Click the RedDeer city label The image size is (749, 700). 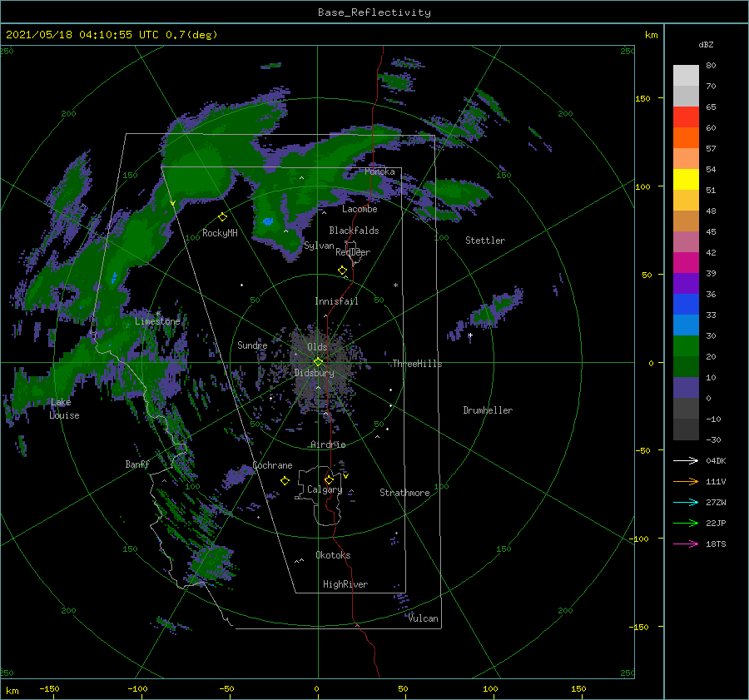coord(353,252)
